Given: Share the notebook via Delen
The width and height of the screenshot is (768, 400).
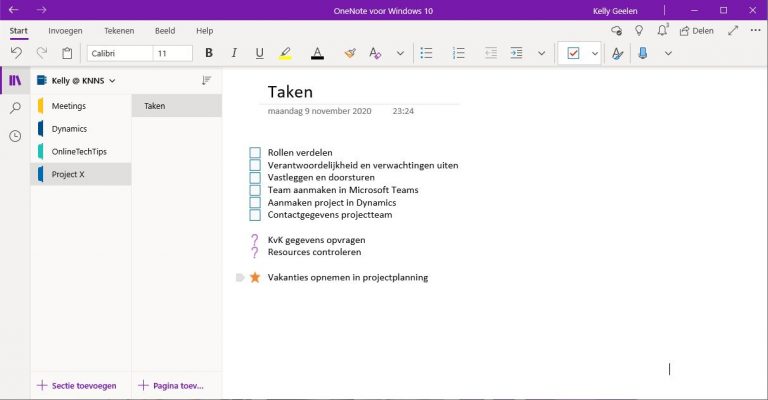Looking at the screenshot, I should (696, 31).
